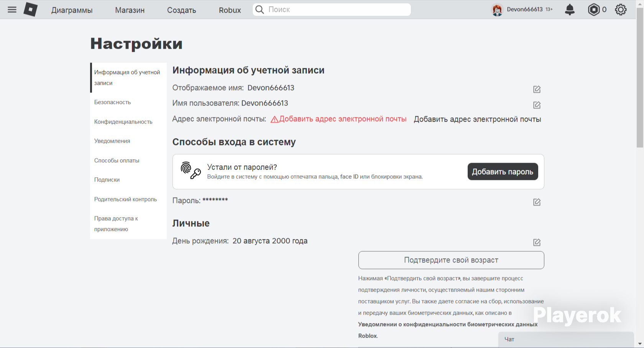Edit the birthday pencil icon
The image size is (644, 348).
(x=537, y=242)
